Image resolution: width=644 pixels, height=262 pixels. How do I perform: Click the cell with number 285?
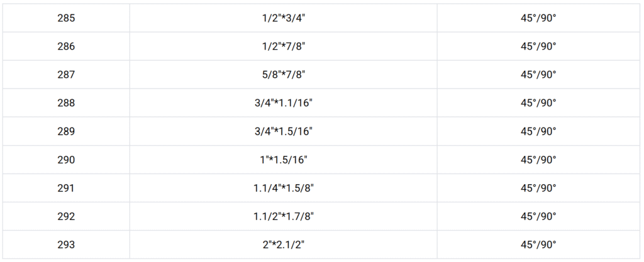[x=65, y=18]
